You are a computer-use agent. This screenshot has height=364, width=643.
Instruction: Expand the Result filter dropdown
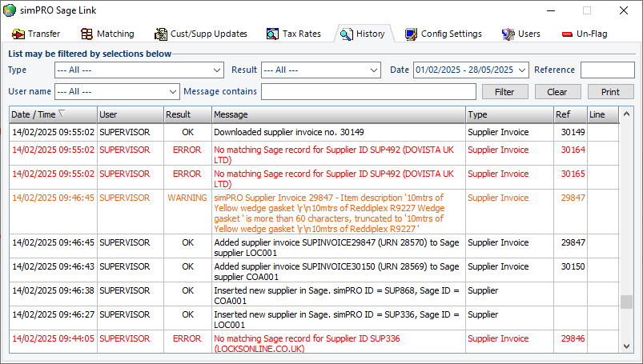(x=374, y=70)
